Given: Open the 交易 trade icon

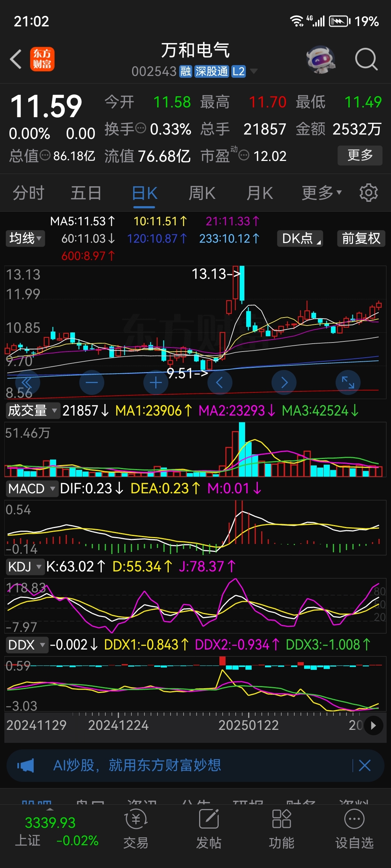Looking at the screenshot, I should pyautogui.click(x=136, y=829).
